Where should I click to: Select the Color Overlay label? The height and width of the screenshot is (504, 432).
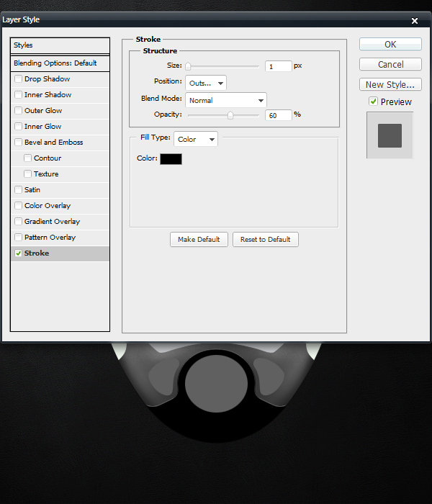point(48,206)
